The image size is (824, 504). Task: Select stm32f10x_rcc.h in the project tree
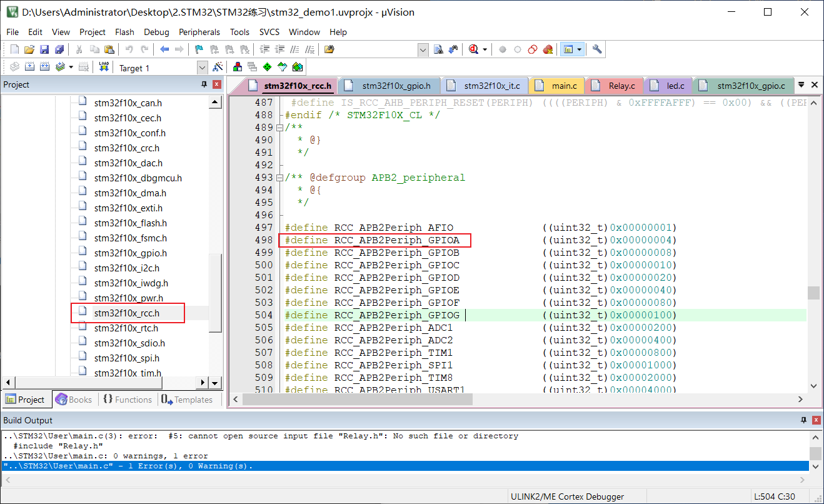(126, 313)
